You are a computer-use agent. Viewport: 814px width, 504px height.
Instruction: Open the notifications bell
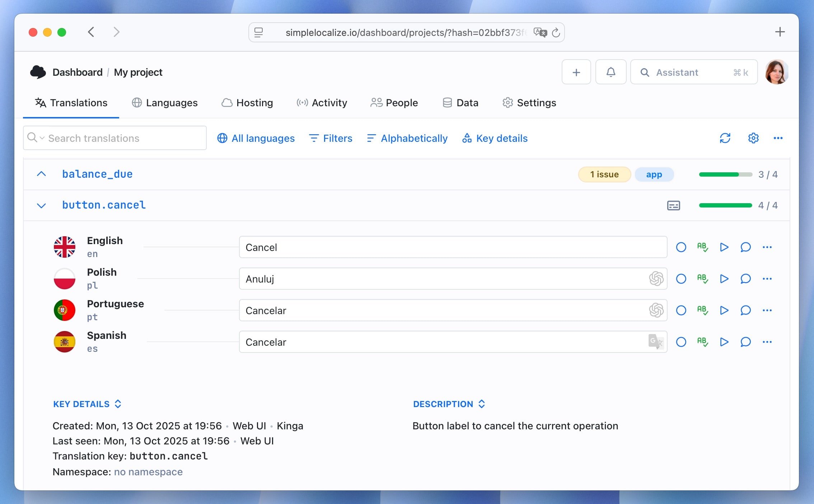(x=610, y=72)
